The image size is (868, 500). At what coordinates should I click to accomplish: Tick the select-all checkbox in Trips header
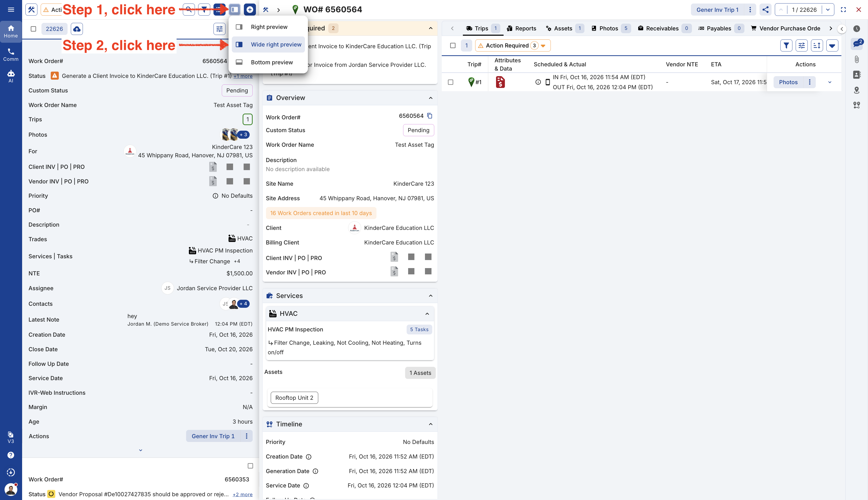(x=453, y=45)
